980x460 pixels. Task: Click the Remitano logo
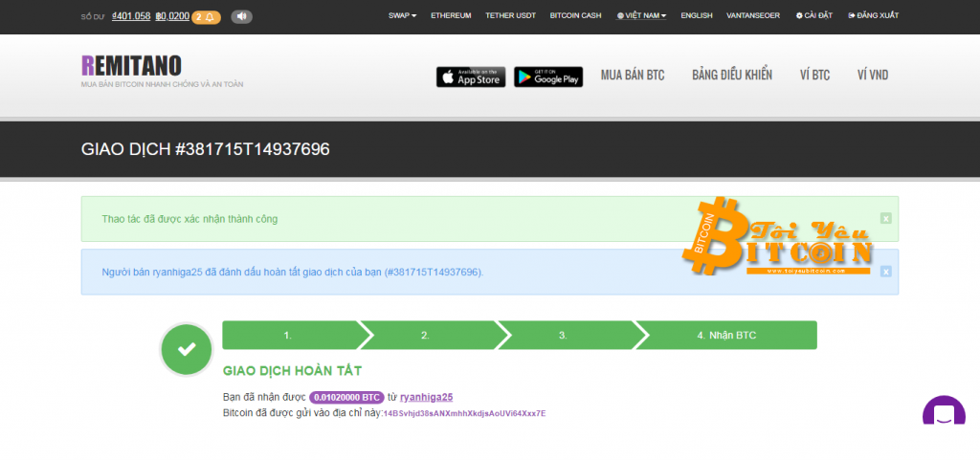click(130, 65)
